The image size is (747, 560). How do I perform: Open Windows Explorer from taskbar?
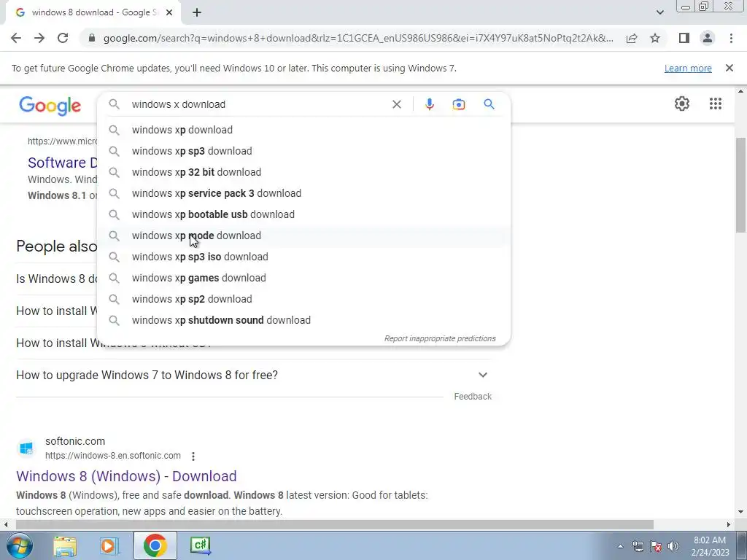click(65, 545)
